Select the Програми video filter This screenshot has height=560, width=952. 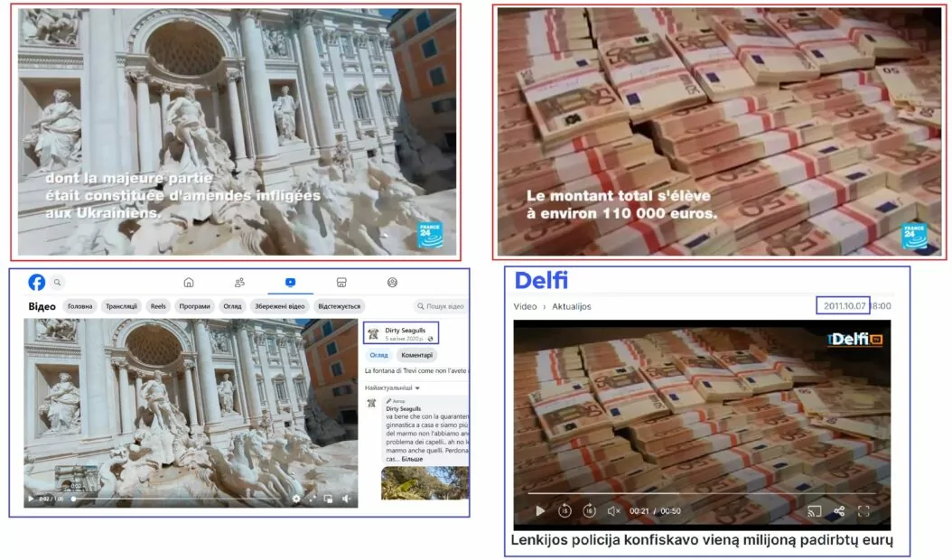coord(194,306)
